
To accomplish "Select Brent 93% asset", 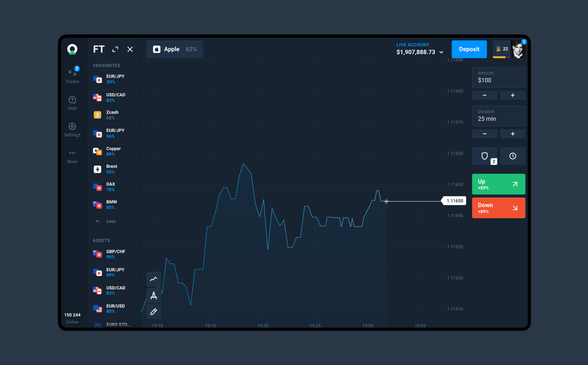I will [x=105, y=169].
